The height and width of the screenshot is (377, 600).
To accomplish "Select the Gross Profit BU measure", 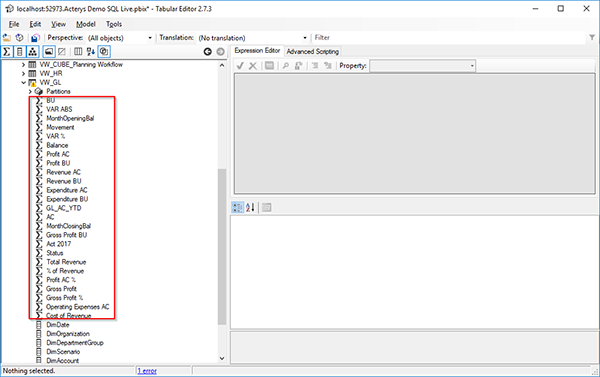I will [67, 235].
